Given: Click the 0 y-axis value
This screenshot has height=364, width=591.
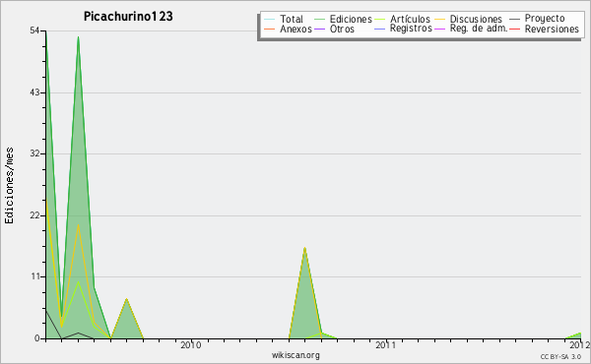Looking at the screenshot, I should pyautogui.click(x=37, y=338).
